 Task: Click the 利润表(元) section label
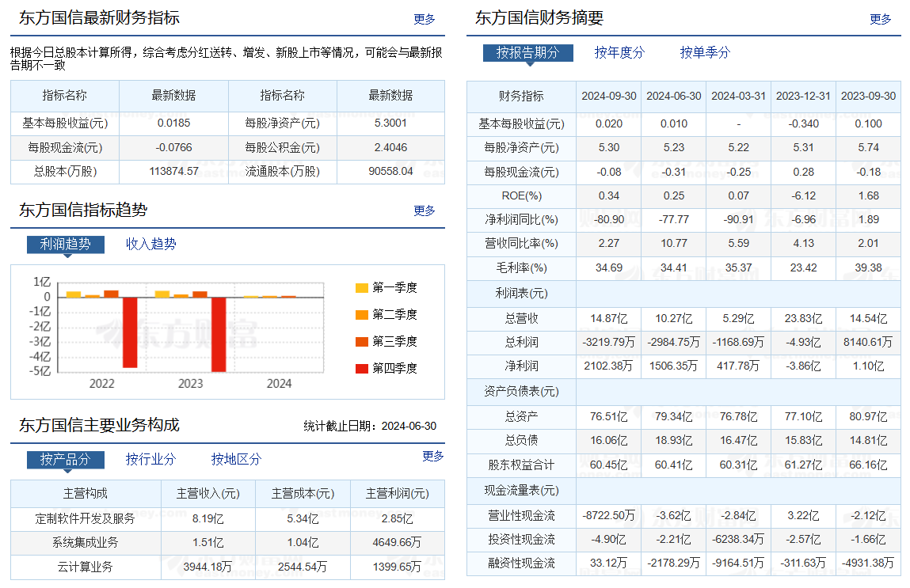(521, 294)
